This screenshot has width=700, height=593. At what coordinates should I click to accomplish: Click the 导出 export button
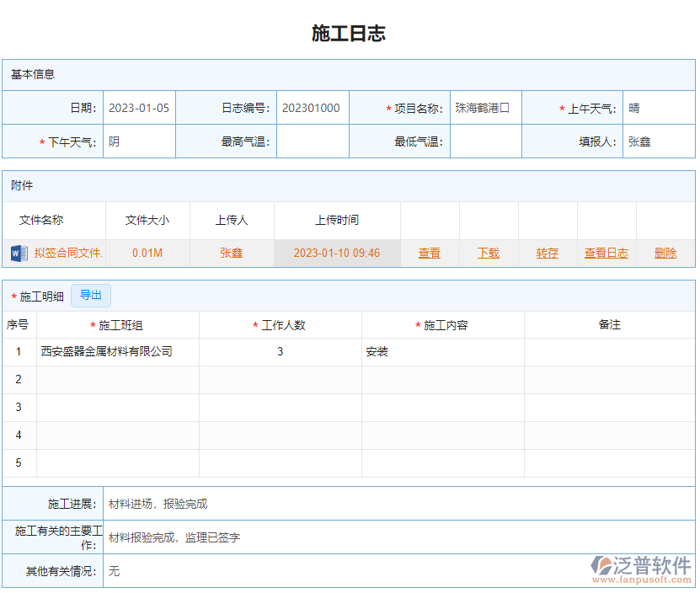click(x=91, y=296)
